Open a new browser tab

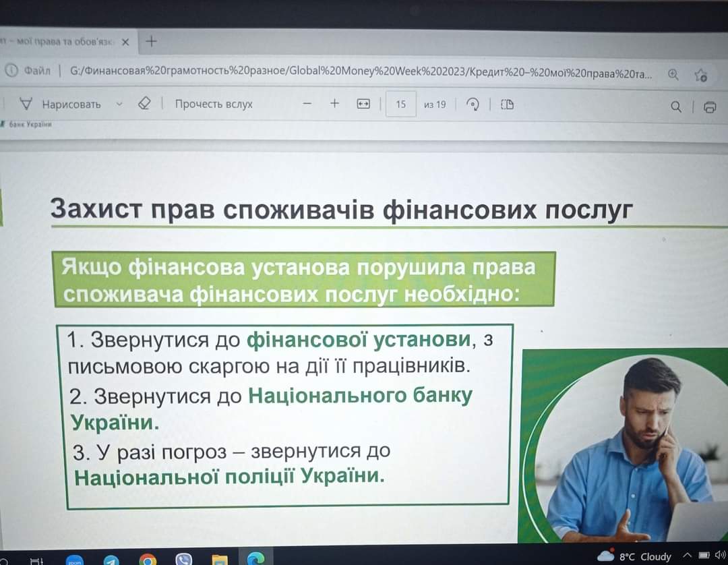[152, 41]
